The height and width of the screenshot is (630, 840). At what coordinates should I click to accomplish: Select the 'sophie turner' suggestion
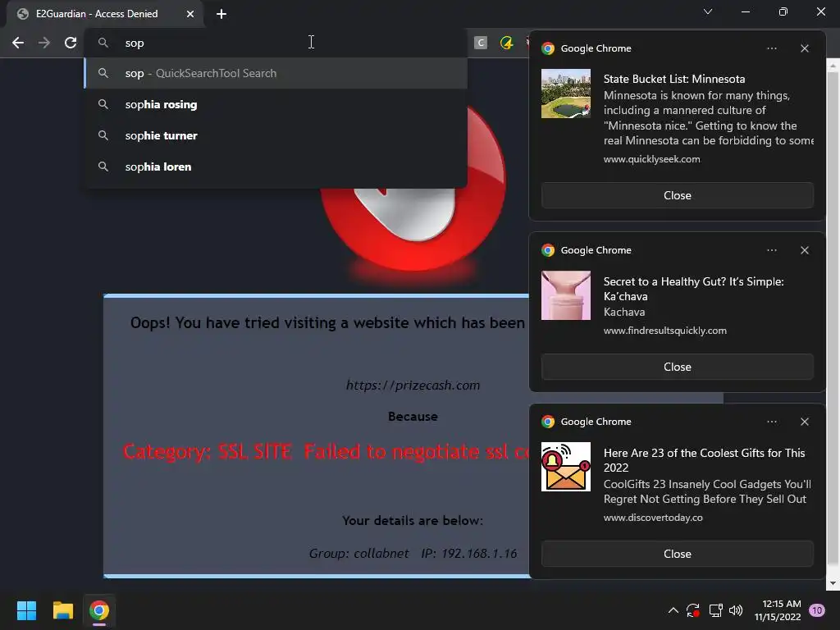276,135
